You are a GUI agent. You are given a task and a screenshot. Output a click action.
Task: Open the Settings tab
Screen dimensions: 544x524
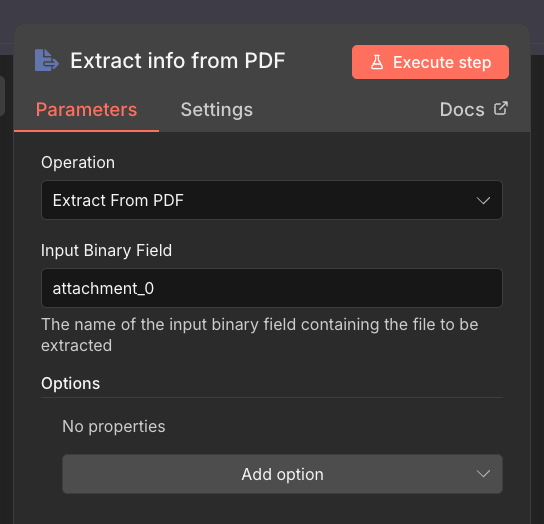pos(216,110)
